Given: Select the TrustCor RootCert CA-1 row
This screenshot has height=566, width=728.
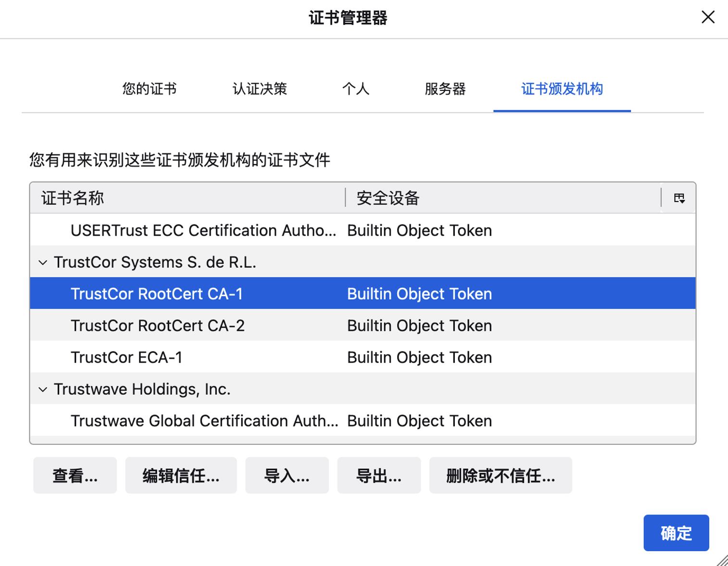Looking at the screenshot, I should [363, 294].
